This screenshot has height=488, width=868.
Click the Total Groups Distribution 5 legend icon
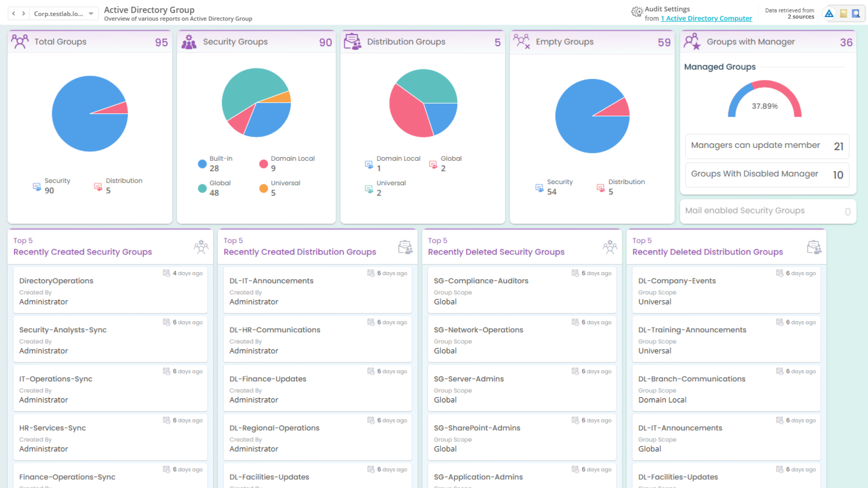click(98, 187)
